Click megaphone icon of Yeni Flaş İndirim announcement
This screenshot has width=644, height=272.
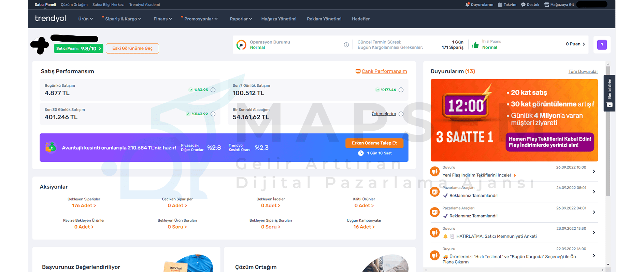tap(434, 171)
